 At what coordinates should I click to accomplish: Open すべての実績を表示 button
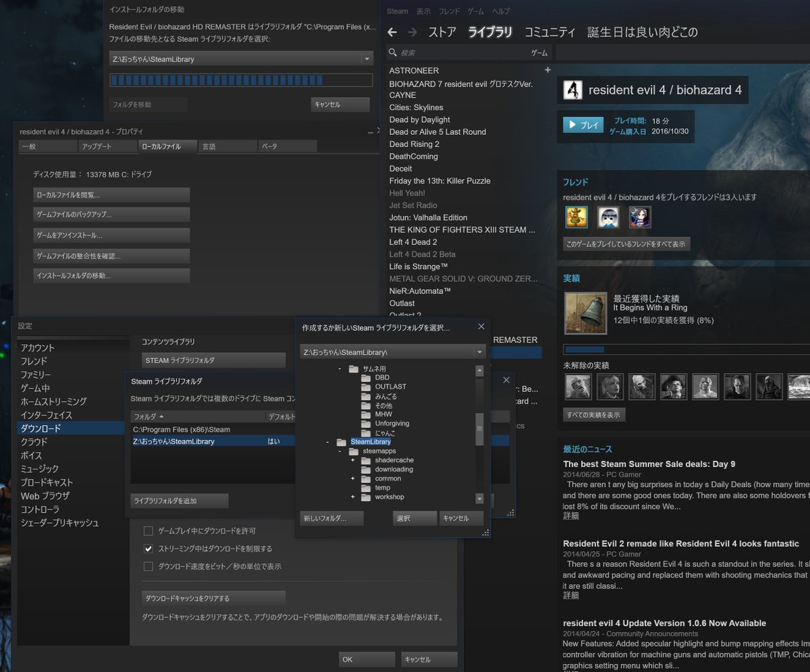(595, 415)
